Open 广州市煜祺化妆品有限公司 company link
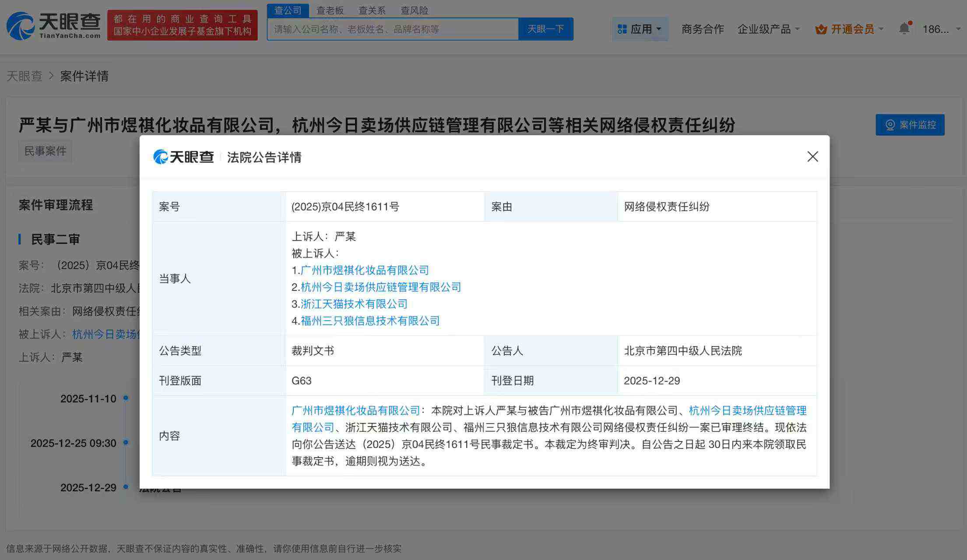Image resolution: width=967 pixels, height=560 pixels. pos(365,270)
